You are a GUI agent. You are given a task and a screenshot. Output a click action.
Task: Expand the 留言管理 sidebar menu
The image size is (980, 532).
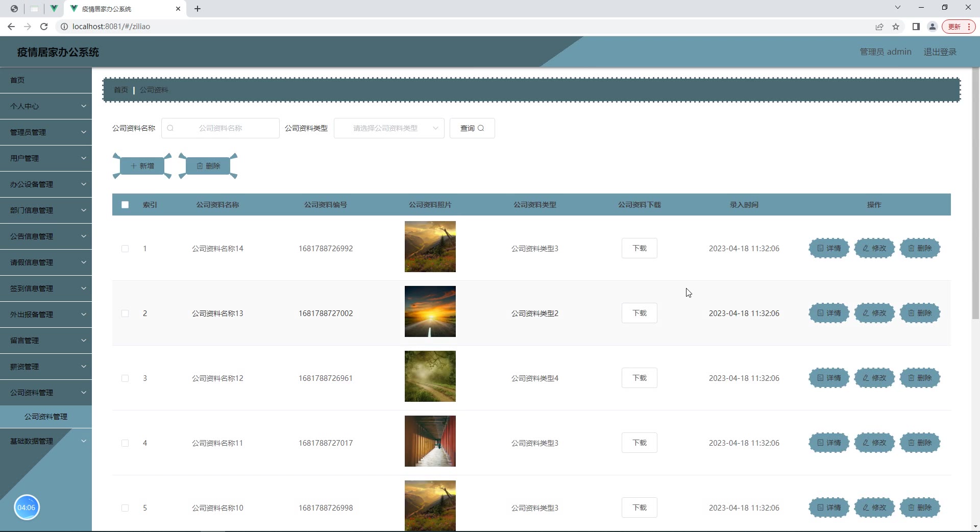[46, 341]
